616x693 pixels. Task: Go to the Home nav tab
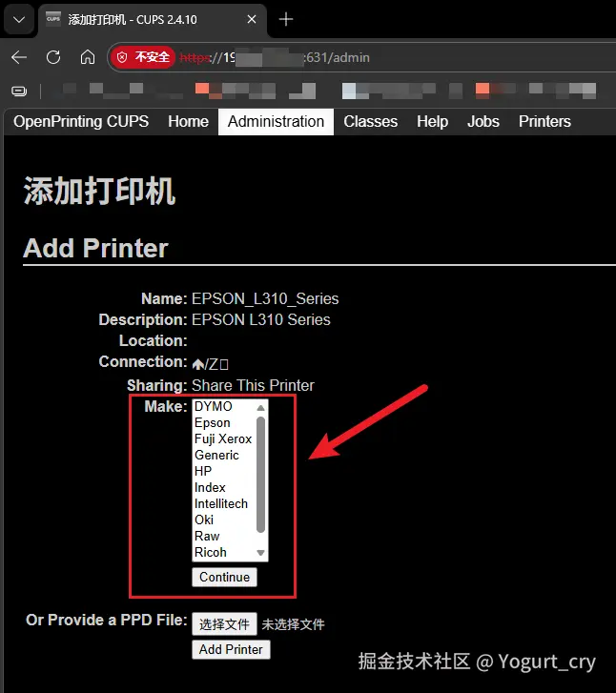click(188, 122)
